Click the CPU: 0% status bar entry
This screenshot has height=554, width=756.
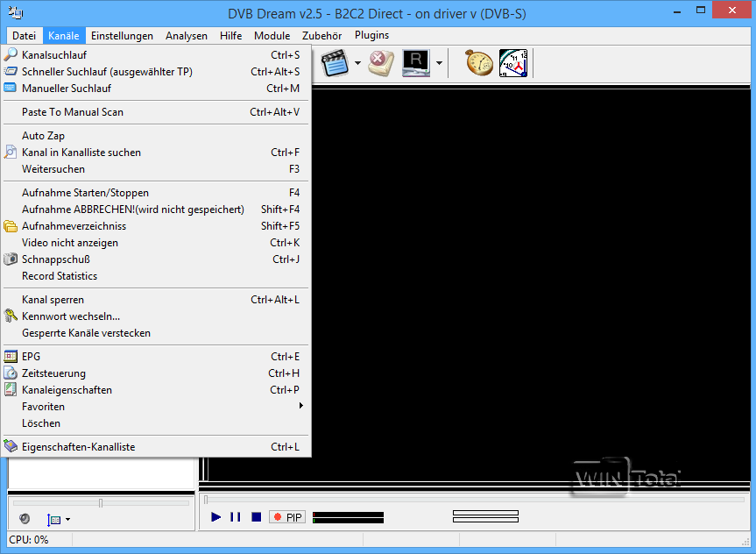(29, 539)
